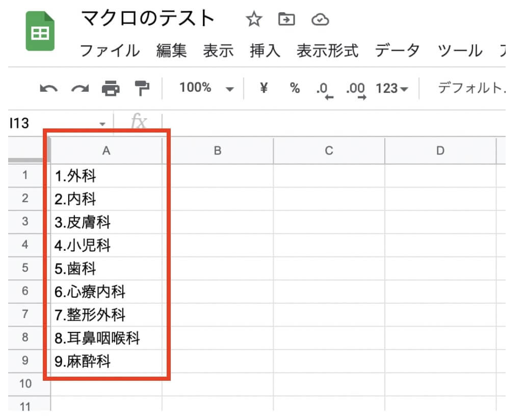The width and height of the screenshot is (526, 420).
Task: Increase decimal places
Action: coord(356,90)
